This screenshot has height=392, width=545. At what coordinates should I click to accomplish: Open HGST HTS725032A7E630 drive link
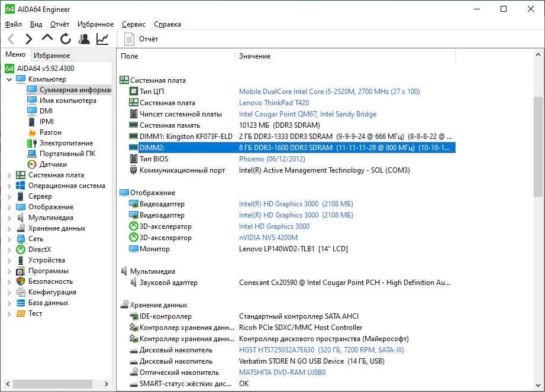click(321, 350)
